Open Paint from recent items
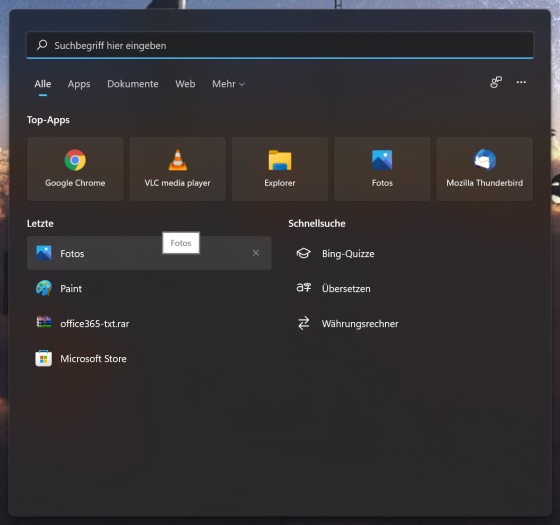 (149, 288)
